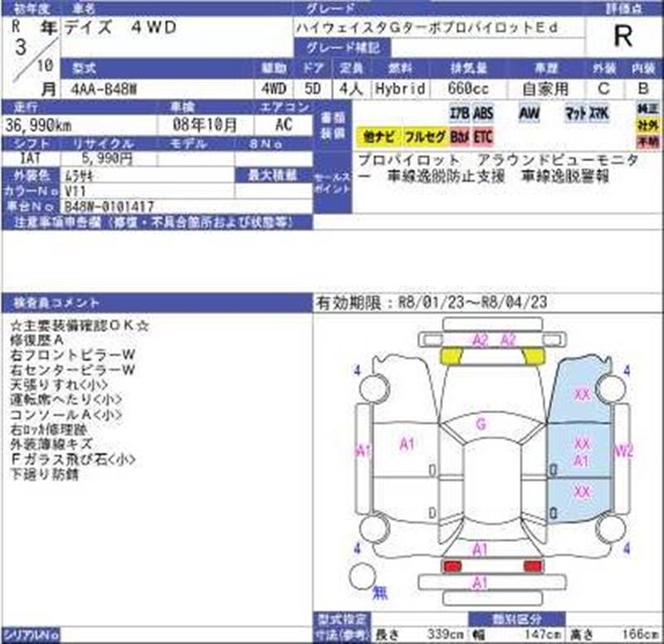This screenshot has width=664, height=644.
Task: Select the AC air conditioner cell
Action: click(x=283, y=125)
